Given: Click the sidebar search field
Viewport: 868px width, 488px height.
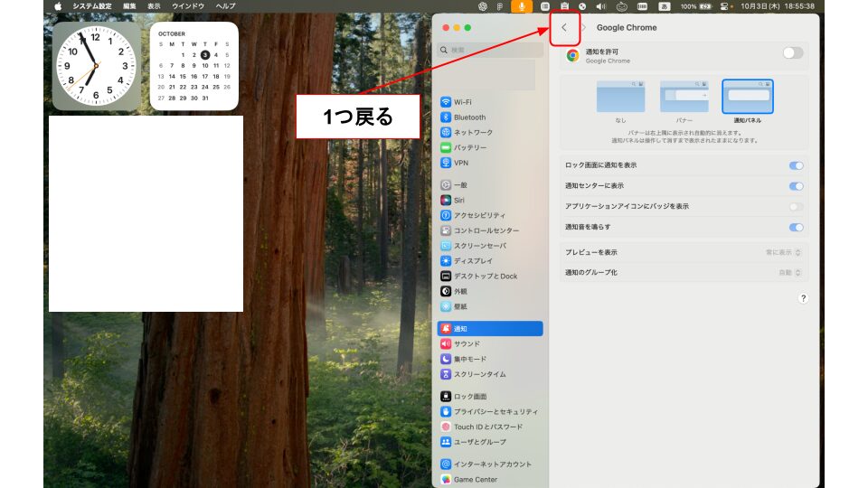Looking at the screenshot, I should click(490, 51).
